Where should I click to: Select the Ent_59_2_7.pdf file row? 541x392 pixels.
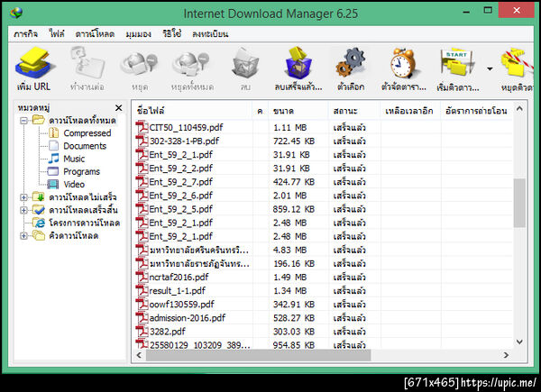(323, 182)
